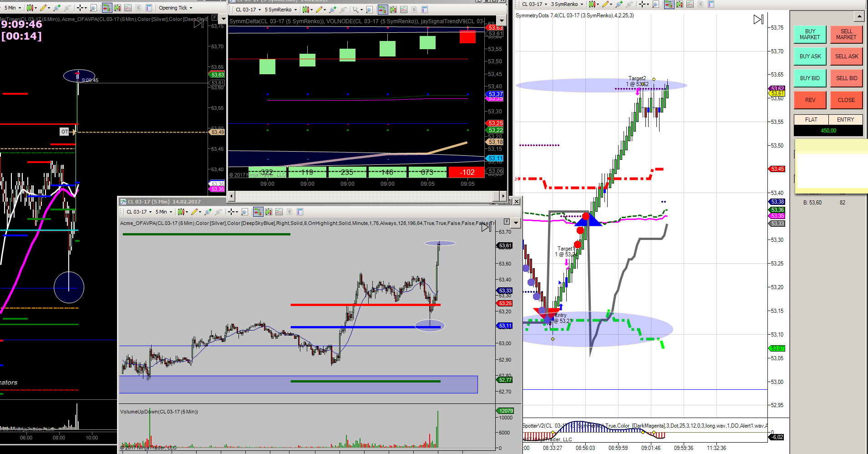Expand the 5 SymRenko interval dropdown
The height and width of the screenshot is (454, 868).
point(281,10)
